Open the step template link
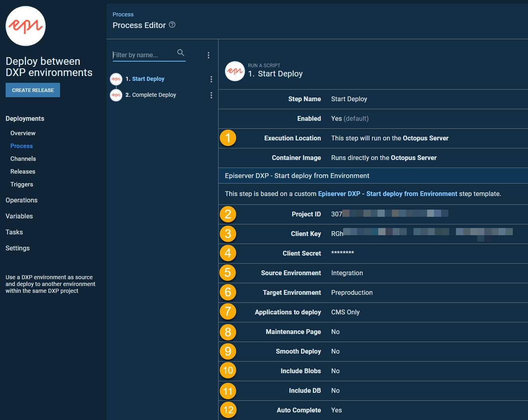528x420 pixels. click(387, 194)
